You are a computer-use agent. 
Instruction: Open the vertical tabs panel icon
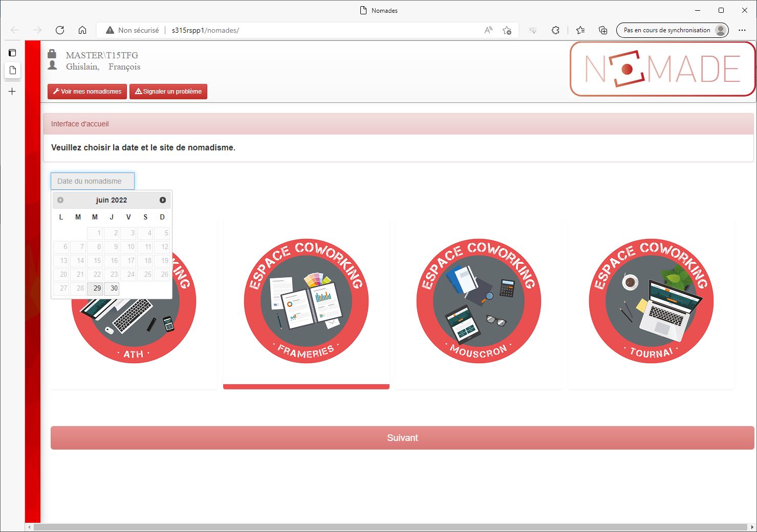pyautogui.click(x=12, y=53)
